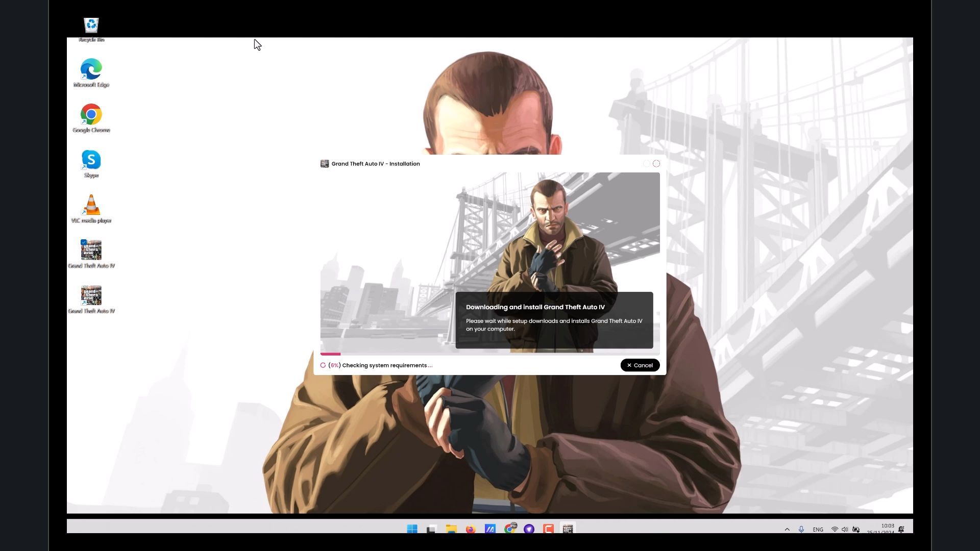Switch to GTA IV installer taskbar icon

click(568, 529)
